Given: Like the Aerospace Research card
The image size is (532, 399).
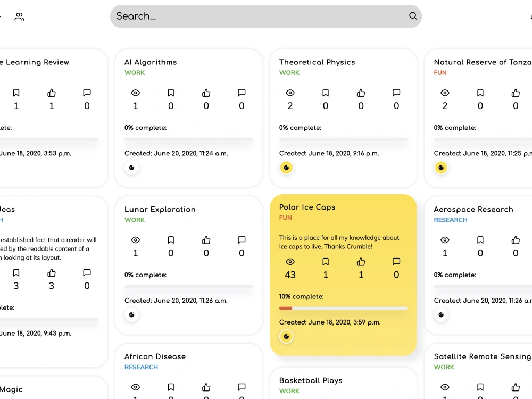Looking at the screenshot, I should click(516, 240).
